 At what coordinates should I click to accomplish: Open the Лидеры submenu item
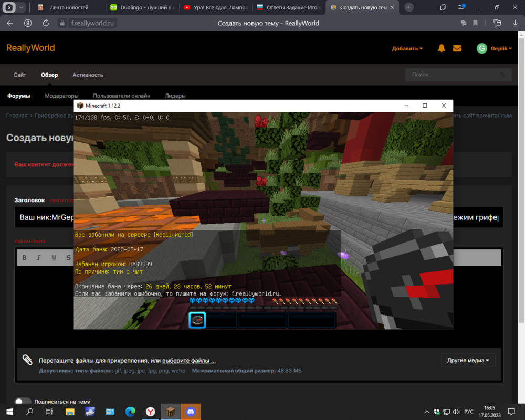coord(175,96)
